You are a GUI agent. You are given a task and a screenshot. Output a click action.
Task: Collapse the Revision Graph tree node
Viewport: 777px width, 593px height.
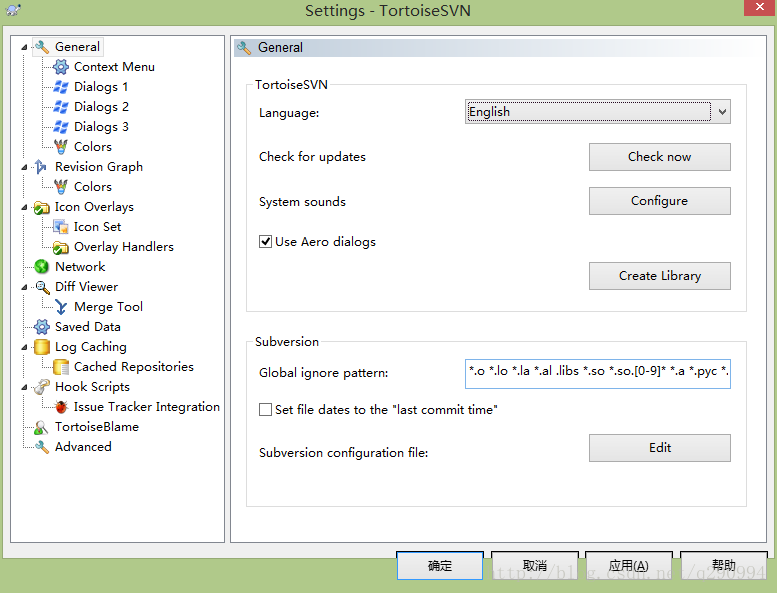point(24,167)
